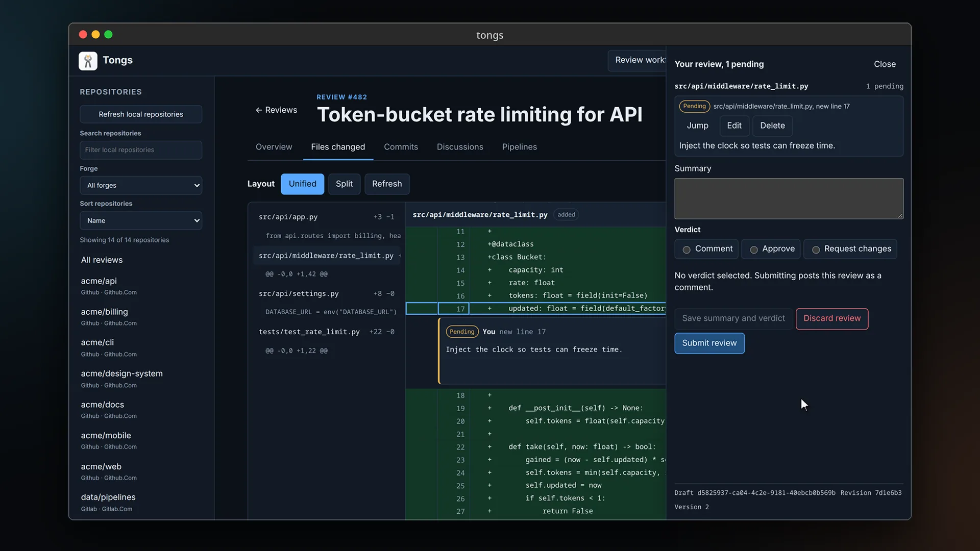Click the Filter local repositories field
The height and width of the screenshot is (551, 980).
click(x=141, y=150)
